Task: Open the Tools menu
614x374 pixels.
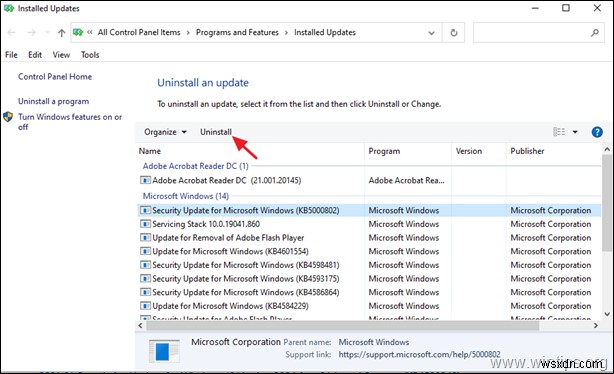Action: [90, 55]
